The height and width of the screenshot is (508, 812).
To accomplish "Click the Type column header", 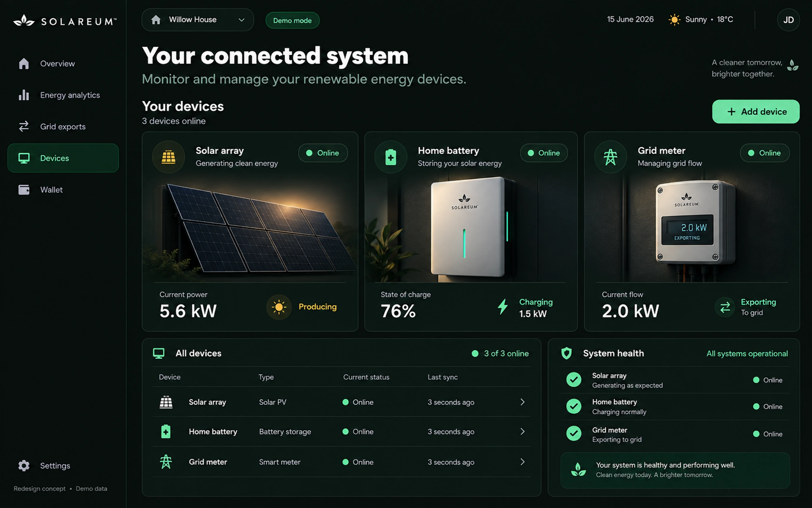I will pos(266,377).
